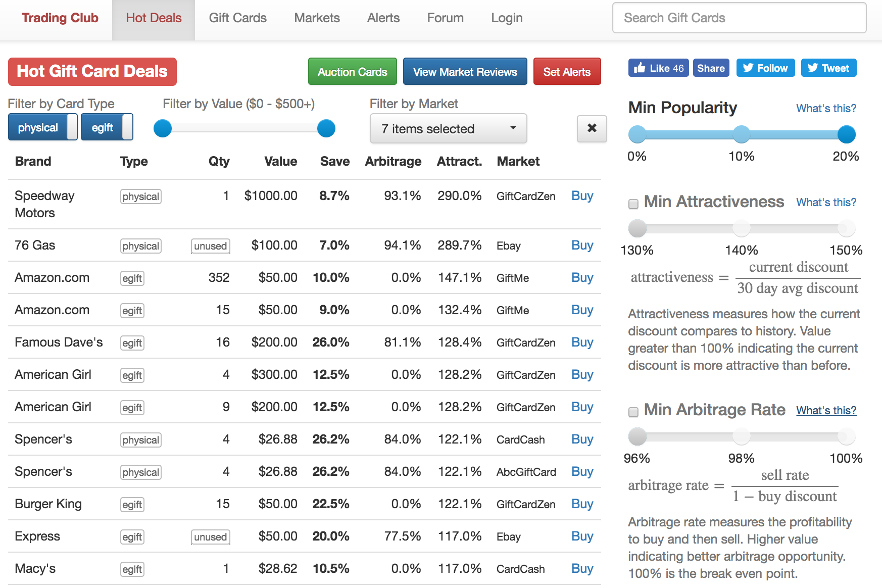This screenshot has height=588, width=882.
Task: Click the Facebook Share button
Action: [711, 68]
